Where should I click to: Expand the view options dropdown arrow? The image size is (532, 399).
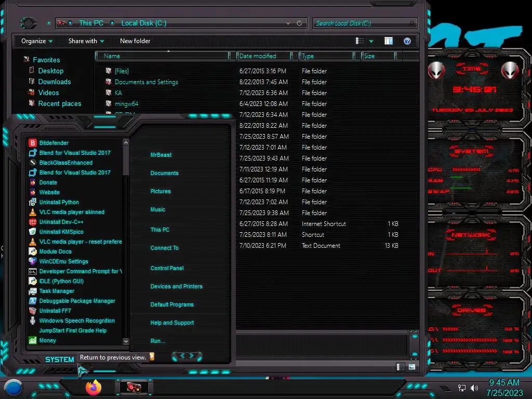coord(371,41)
